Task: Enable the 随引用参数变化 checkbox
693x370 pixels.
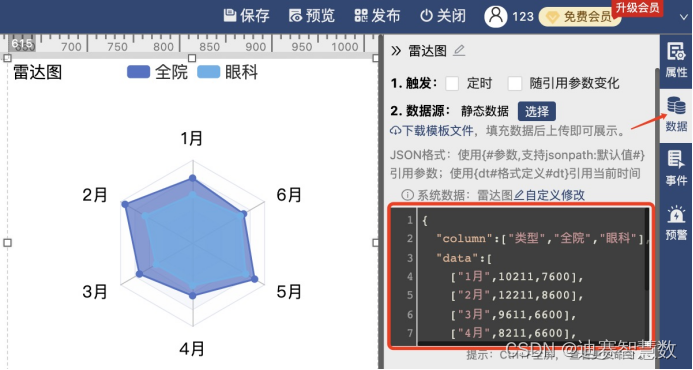Action: pos(514,83)
